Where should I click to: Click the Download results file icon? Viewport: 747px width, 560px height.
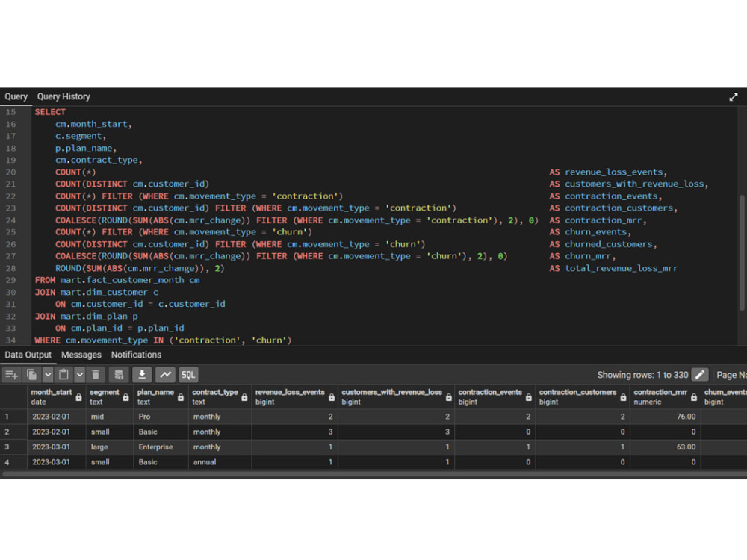pyautogui.click(x=142, y=375)
